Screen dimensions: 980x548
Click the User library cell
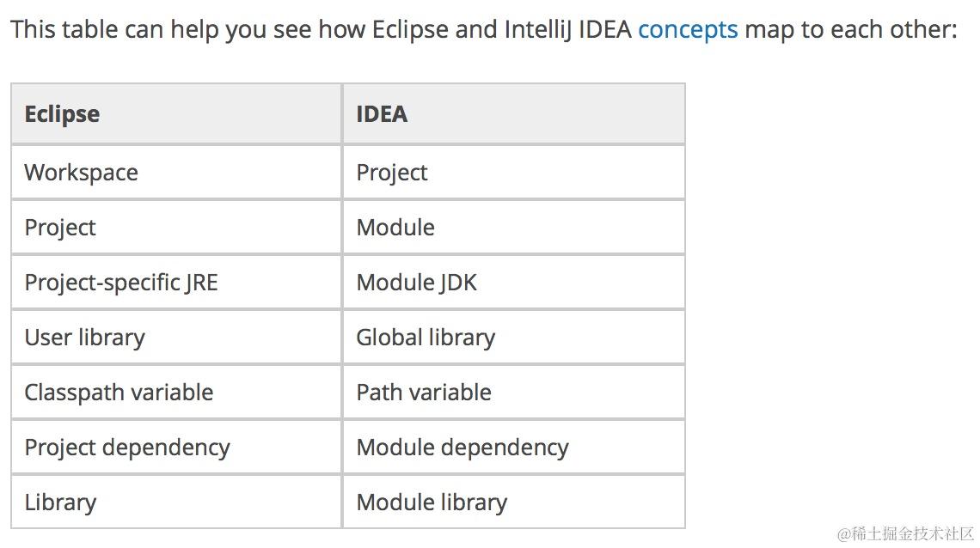(x=176, y=337)
